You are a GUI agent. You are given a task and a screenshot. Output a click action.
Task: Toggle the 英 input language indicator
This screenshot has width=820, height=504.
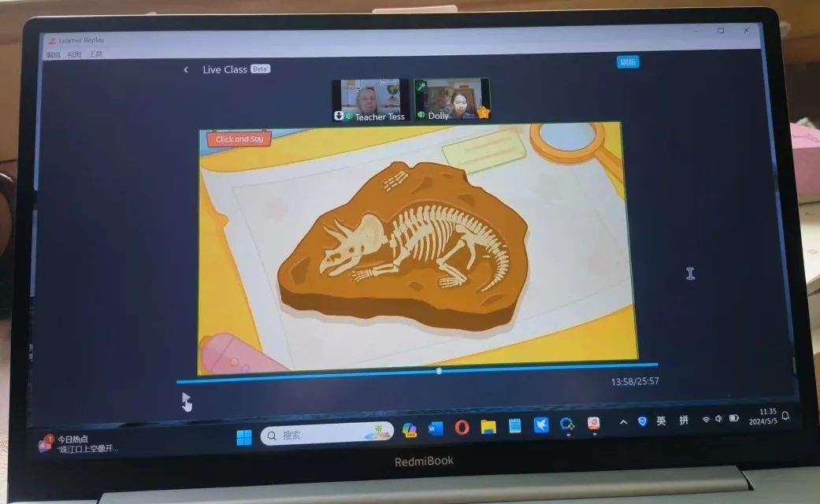click(x=662, y=421)
